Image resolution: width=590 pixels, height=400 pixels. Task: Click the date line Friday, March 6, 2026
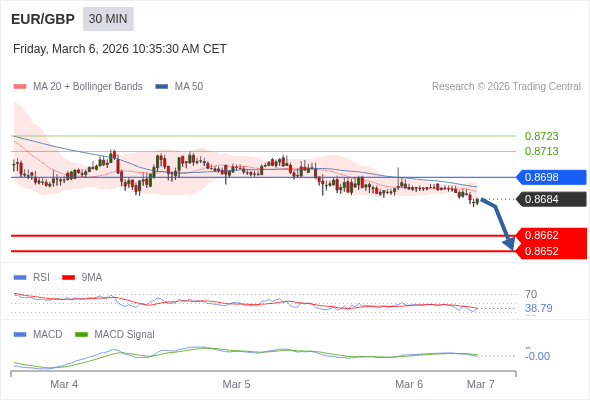click(x=120, y=49)
